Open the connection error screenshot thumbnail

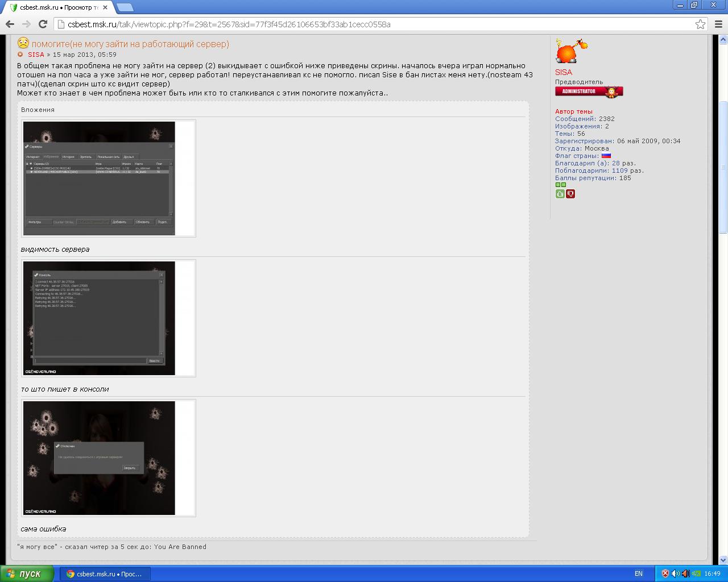pos(99,458)
